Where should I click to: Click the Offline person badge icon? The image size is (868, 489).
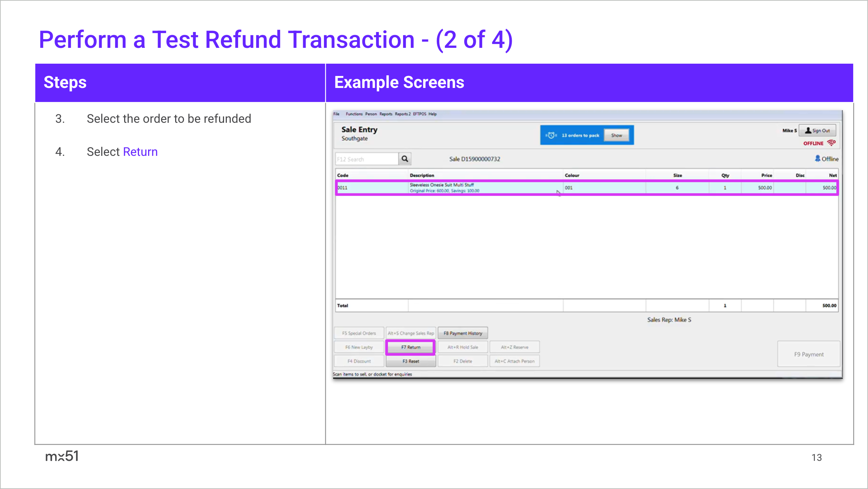(818, 159)
